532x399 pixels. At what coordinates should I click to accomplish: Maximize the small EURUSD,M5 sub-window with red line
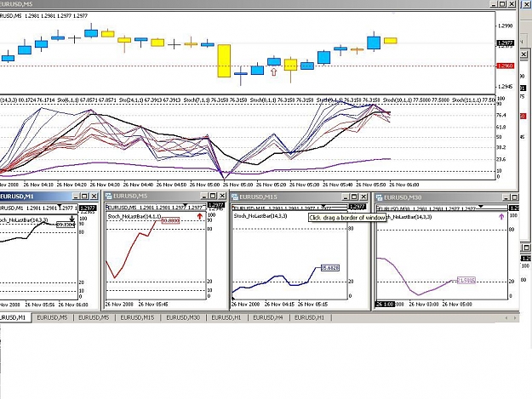click(x=213, y=196)
